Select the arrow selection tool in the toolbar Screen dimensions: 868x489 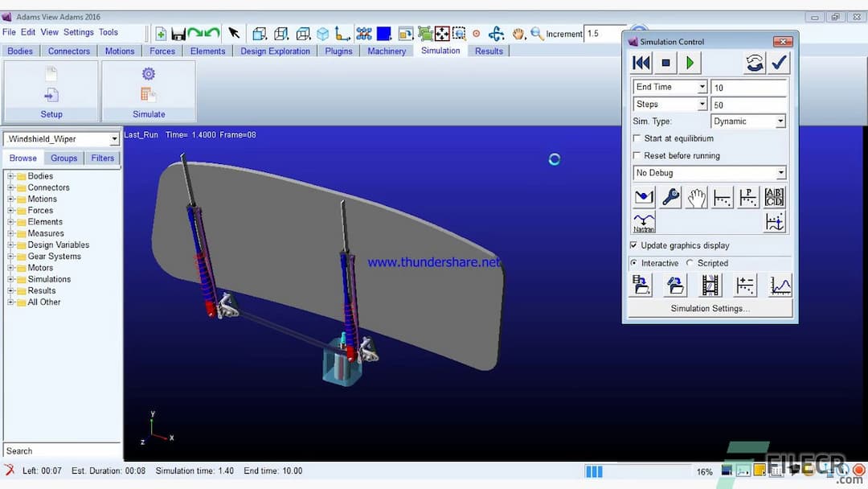click(x=234, y=33)
